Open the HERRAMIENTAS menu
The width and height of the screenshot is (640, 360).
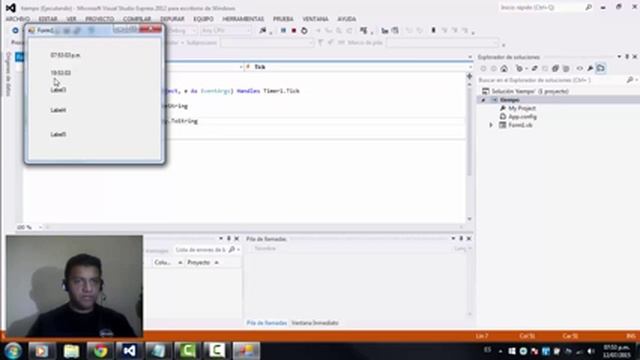243,19
